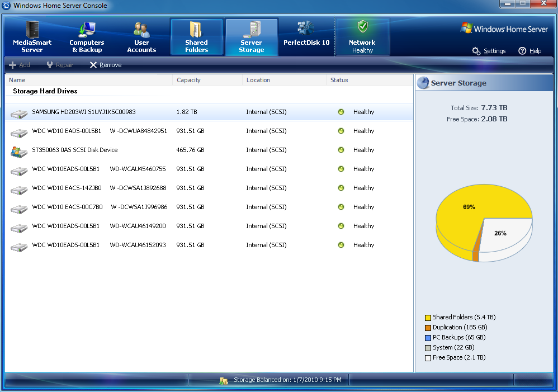558x392 pixels.
Task: Click Duplication (185 GB) legend label
Action: pos(460,327)
